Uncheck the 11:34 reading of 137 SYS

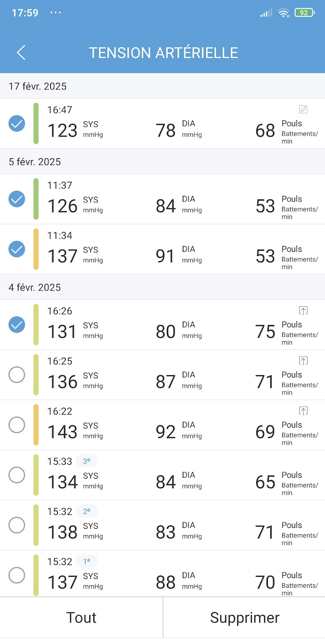(x=17, y=249)
